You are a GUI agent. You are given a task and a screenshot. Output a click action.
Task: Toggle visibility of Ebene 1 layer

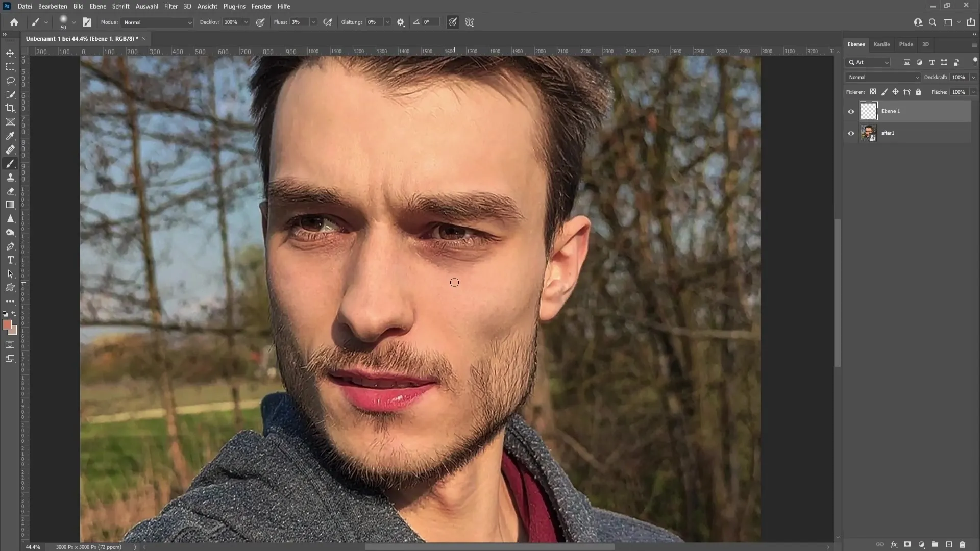851,111
